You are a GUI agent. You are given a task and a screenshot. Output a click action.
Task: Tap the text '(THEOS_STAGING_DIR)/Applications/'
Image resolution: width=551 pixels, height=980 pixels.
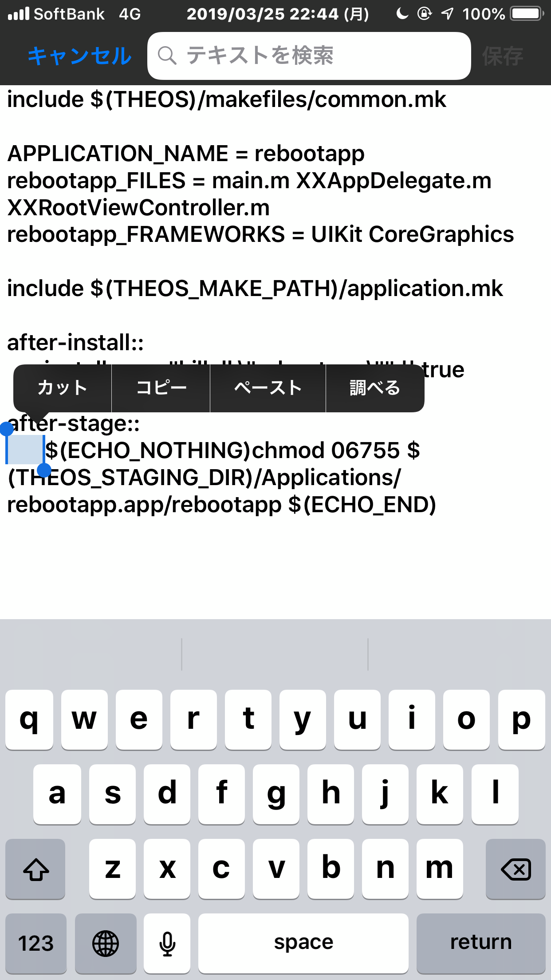pyautogui.click(x=204, y=478)
